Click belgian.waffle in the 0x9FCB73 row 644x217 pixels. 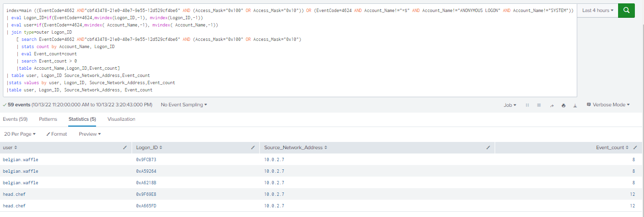(x=21, y=159)
